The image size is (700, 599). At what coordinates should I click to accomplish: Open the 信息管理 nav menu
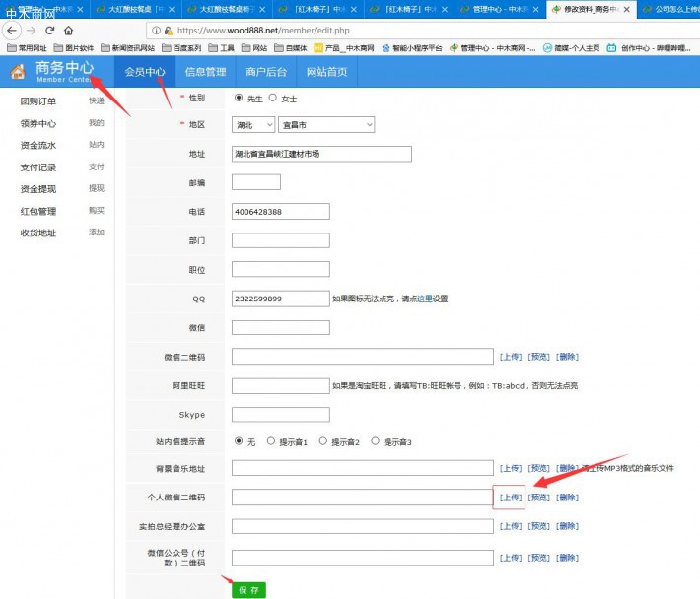point(205,72)
